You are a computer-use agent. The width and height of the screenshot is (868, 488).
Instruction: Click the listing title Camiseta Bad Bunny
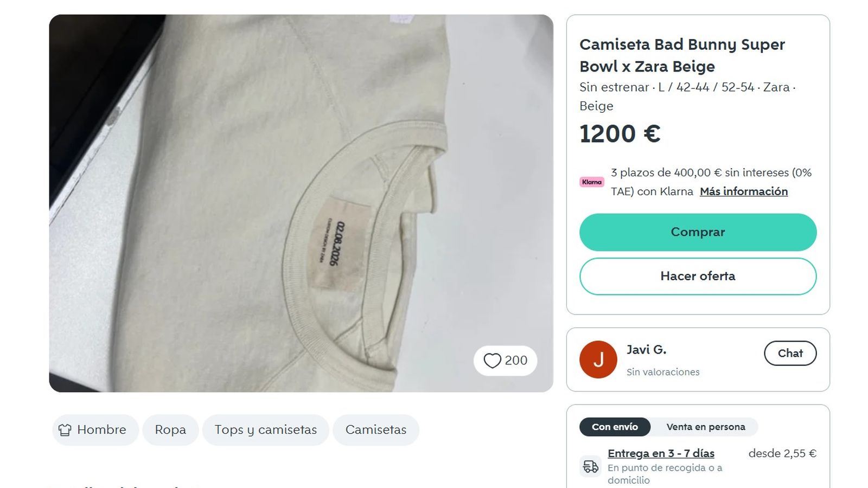pos(681,55)
